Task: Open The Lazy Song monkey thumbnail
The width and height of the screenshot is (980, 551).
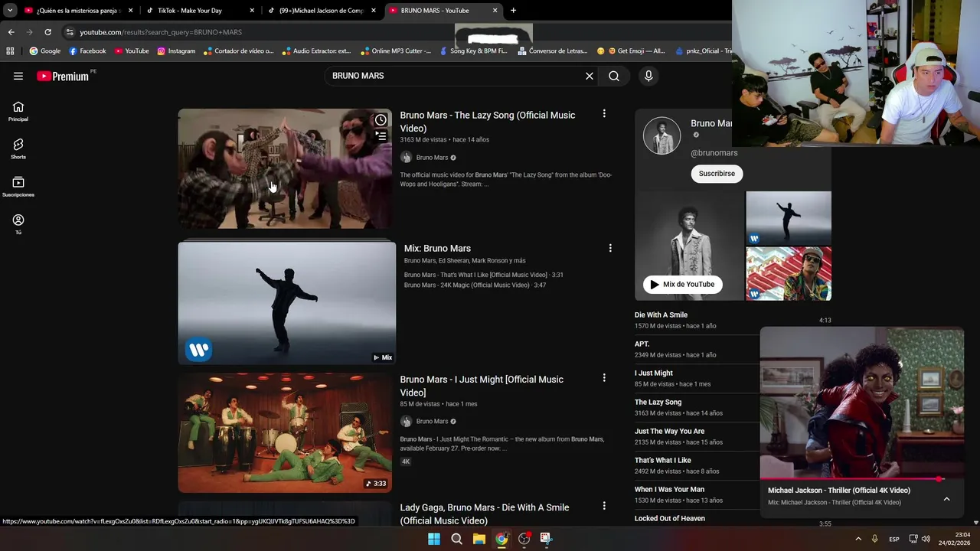Action: point(285,168)
